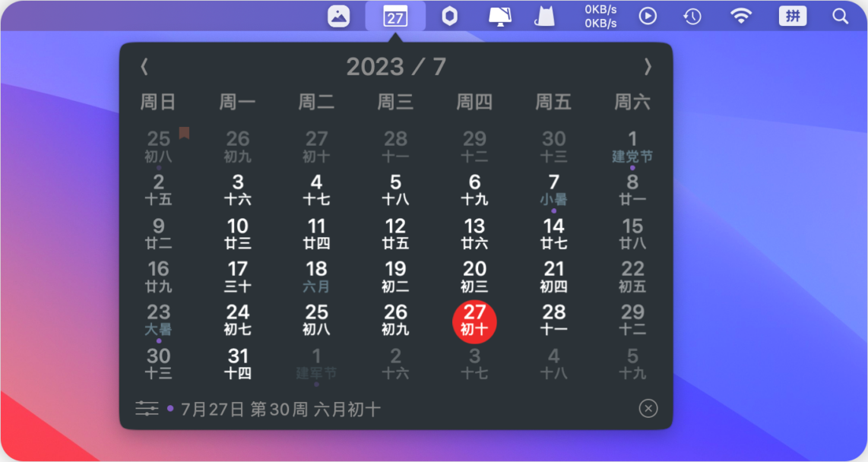The height and width of the screenshot is (462, 868).
Task: Select July 8 廿一
Action: coord(632,190)
